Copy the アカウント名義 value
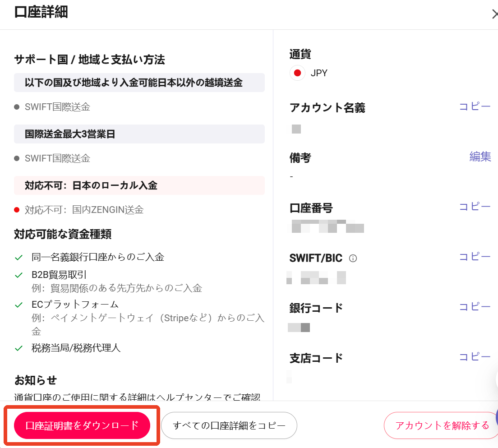The image size is (498, 448). (475, 106)
